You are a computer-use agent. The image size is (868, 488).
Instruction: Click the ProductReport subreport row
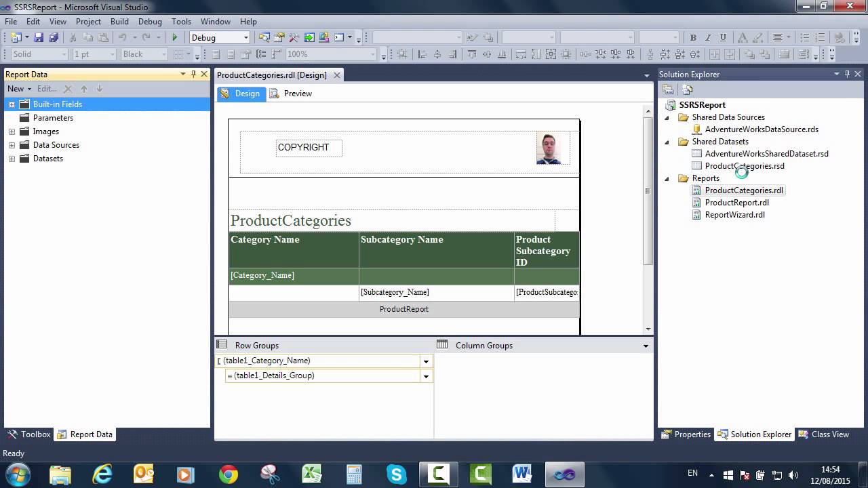(404, 309)
